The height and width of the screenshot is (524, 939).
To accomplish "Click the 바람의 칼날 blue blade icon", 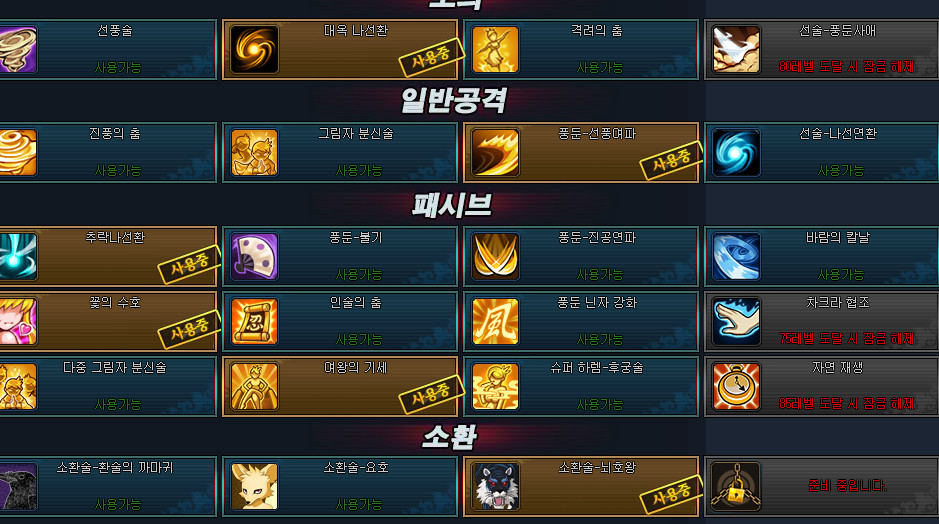I will tap(737, 256).
